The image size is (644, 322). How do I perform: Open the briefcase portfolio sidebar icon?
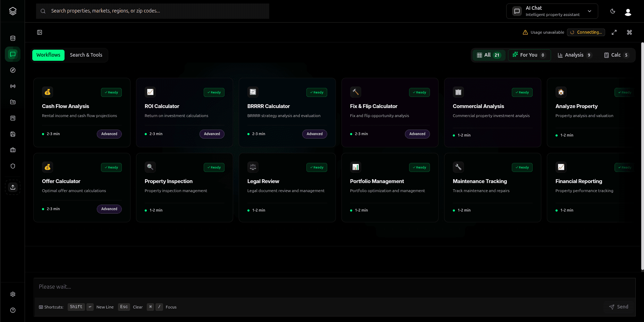coord(13,150)
